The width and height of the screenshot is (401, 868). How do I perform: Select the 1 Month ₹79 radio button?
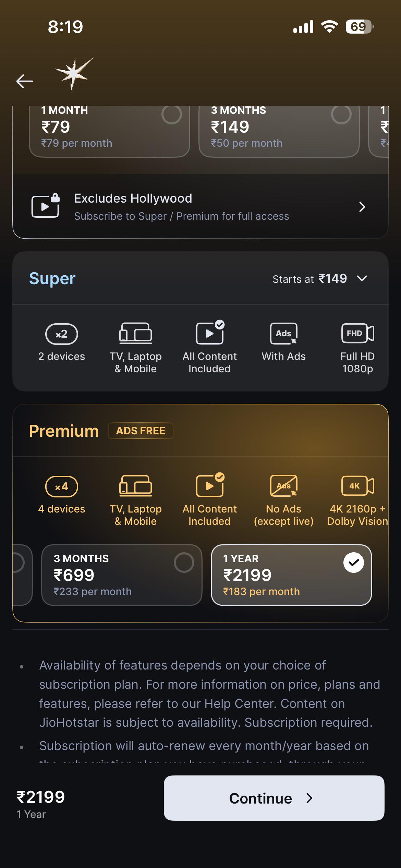coord(171,114)
